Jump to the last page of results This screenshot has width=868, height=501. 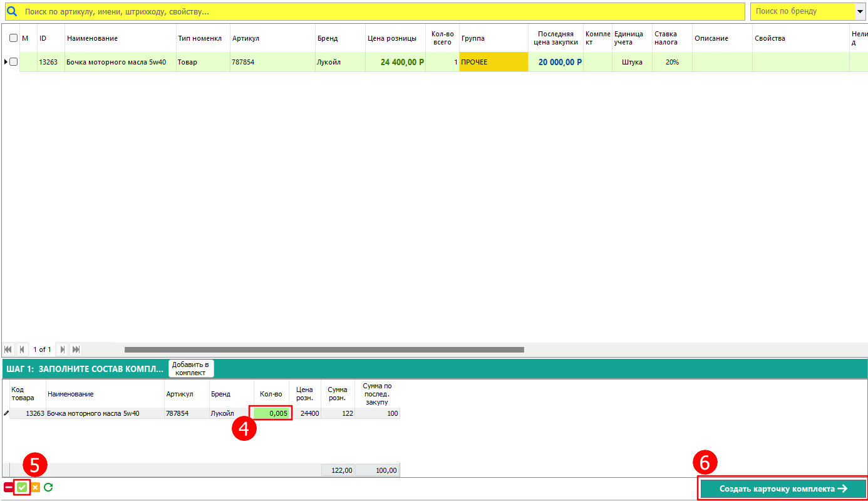tap(76, 349)
